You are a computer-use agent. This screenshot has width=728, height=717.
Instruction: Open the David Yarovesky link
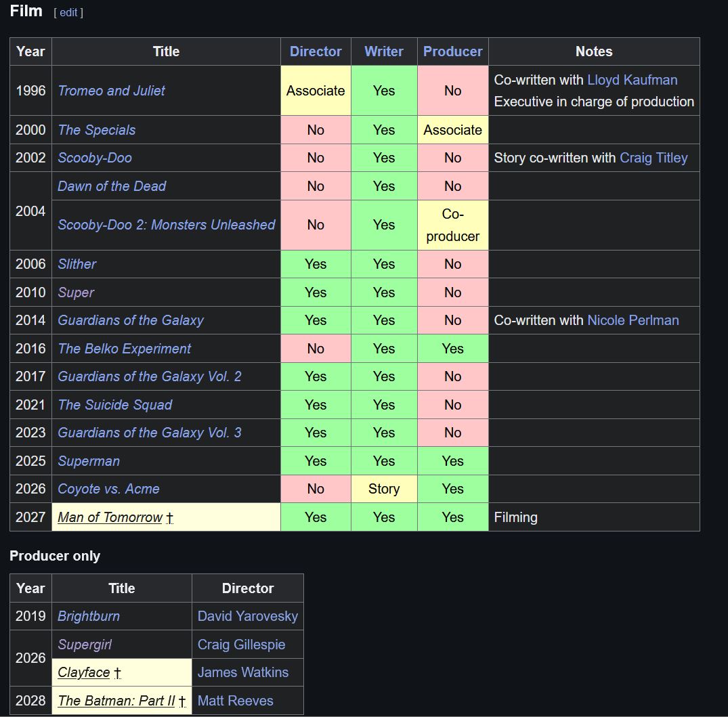point(247,616)
